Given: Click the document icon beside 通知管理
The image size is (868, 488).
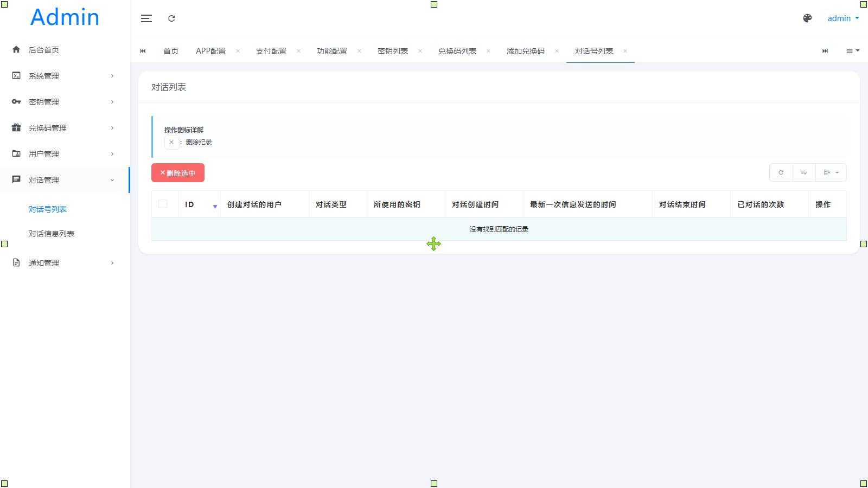Looking at the screenshot, I should pos(16,262).
